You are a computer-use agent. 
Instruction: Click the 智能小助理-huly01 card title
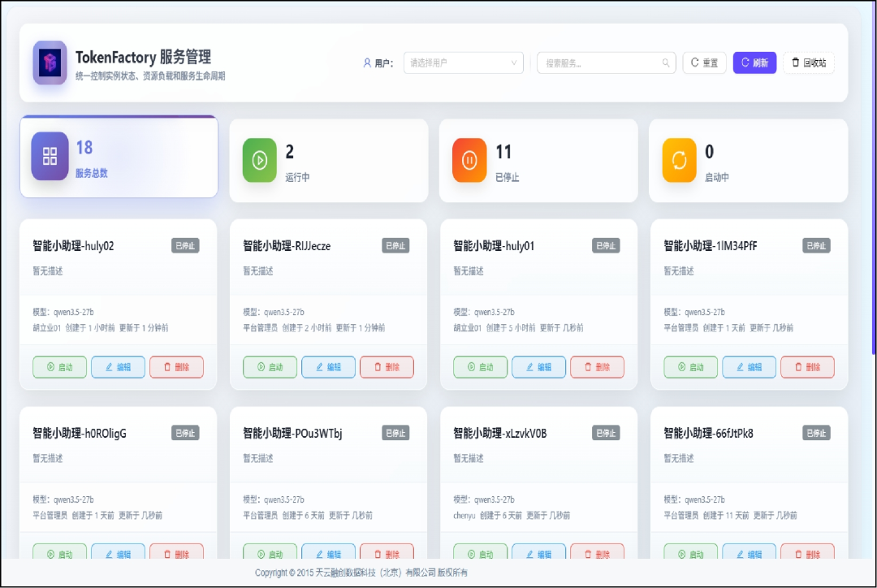coord(494,245)
